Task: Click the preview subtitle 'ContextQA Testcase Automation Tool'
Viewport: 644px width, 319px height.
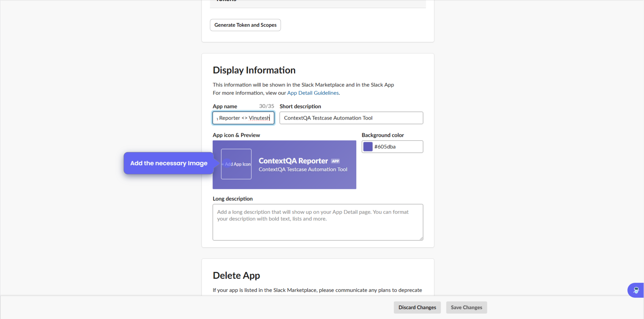Action: click(303, 169)
